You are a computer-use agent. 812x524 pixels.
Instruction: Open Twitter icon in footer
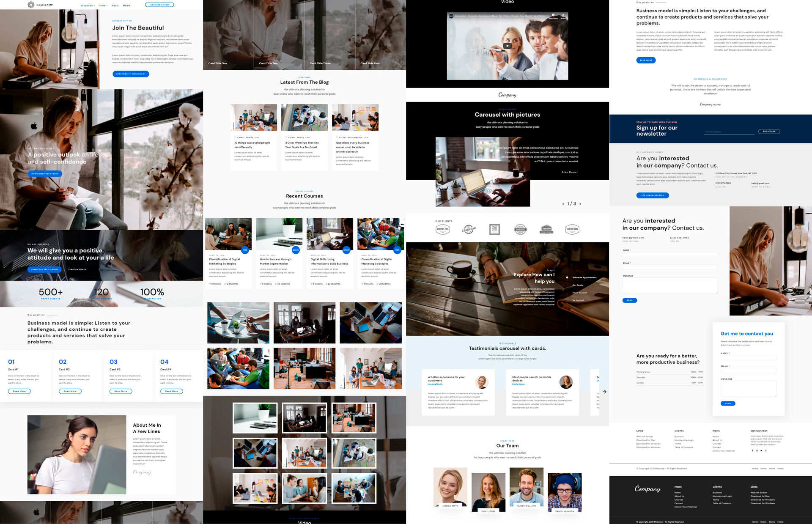click(x=761, y=450)
